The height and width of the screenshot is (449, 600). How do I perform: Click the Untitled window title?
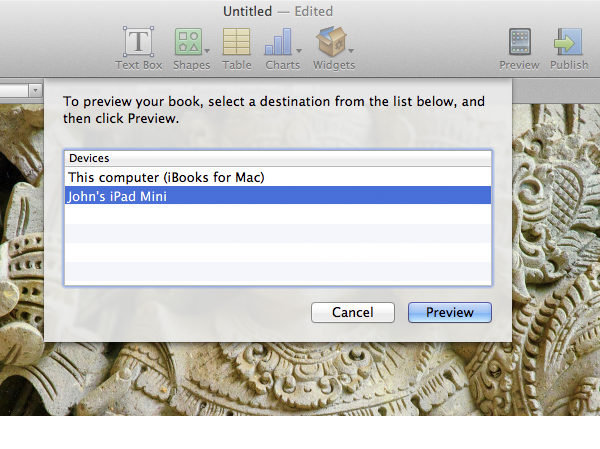click(x=247, y=11)
